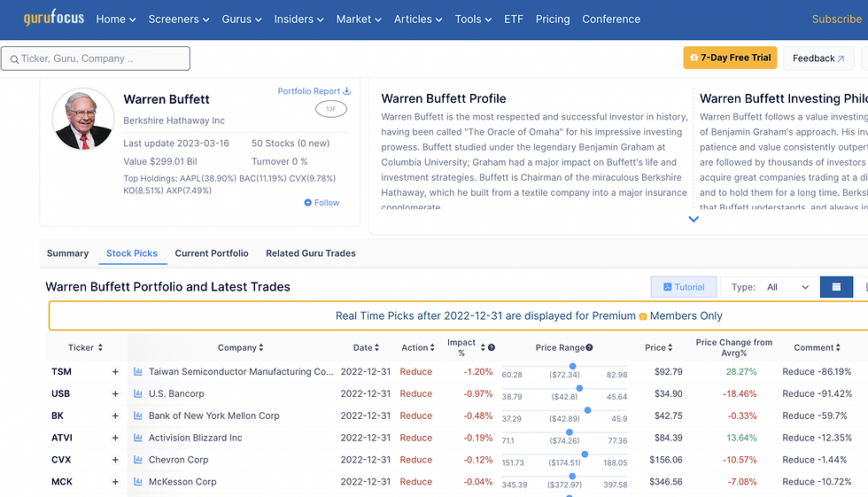Open the Insiders menu dropdown
This screenshot has width=868, height=497.
click(299, 19)
